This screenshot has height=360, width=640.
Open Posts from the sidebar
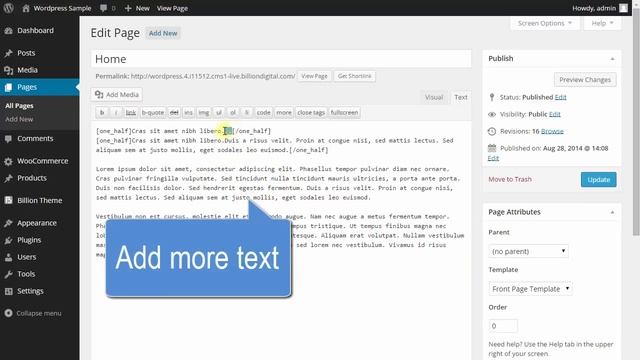pos(26,53)
